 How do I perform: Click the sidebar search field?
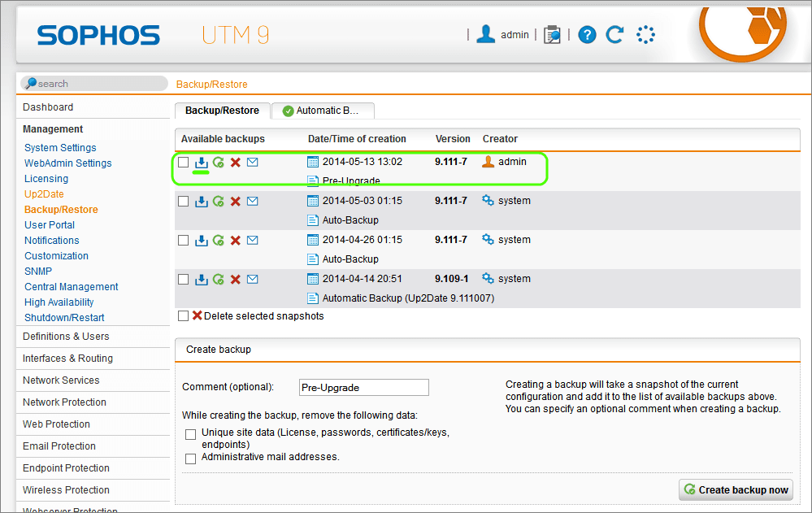tap(94, 84)
